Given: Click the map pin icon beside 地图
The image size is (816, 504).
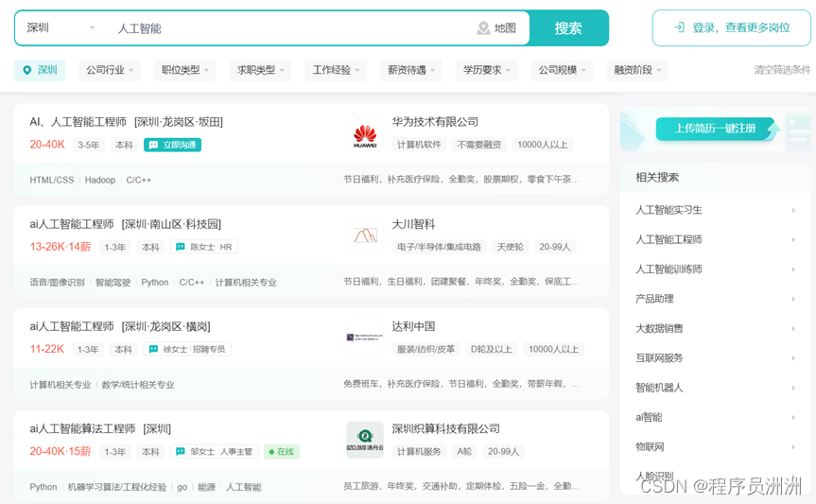Looking at the screenshot, I should [x=483, y=28].
